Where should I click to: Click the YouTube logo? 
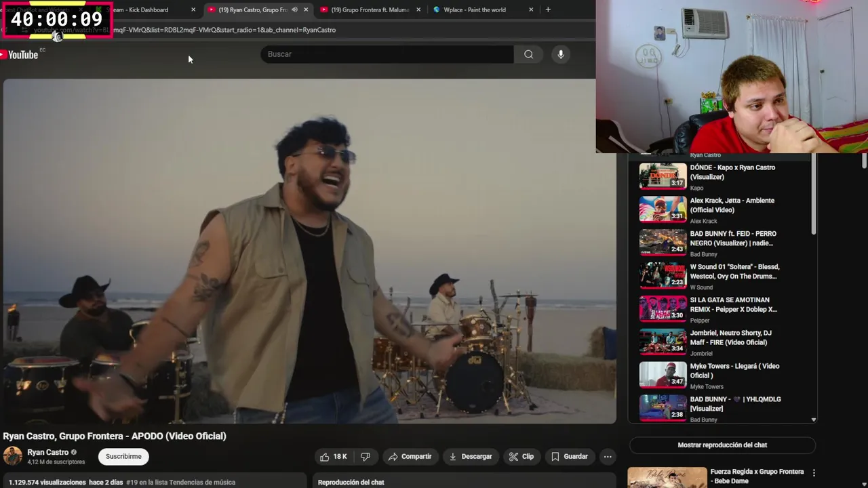click(19, 54)
